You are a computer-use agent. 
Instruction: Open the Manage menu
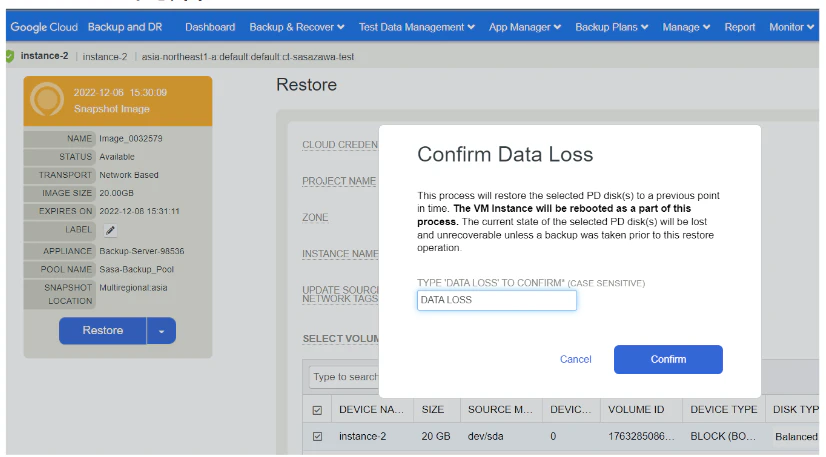(686, 27)
